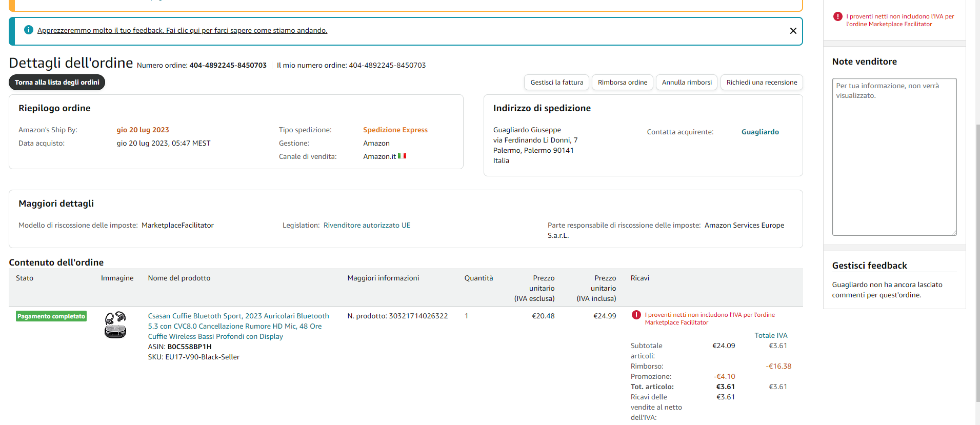Viewport: 980px width, 425px height.
Task: Click the Pagamento completato status badge
Action: (x=51, y=316)
